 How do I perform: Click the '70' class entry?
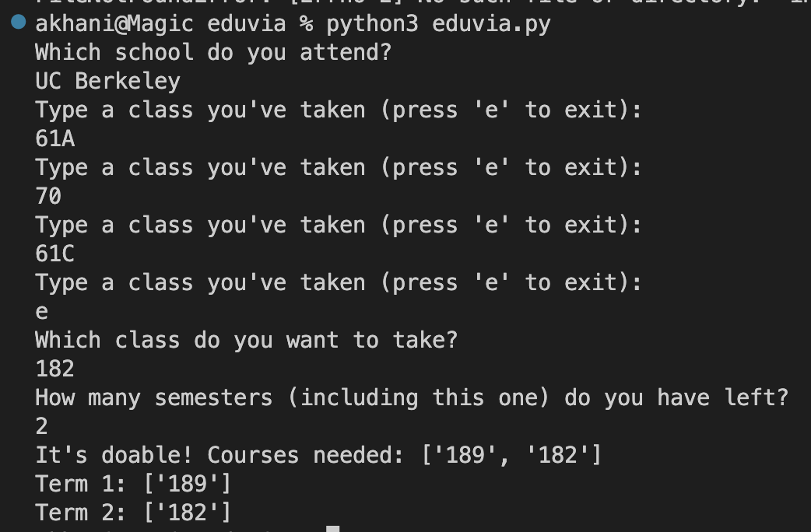tap(48, 197)
